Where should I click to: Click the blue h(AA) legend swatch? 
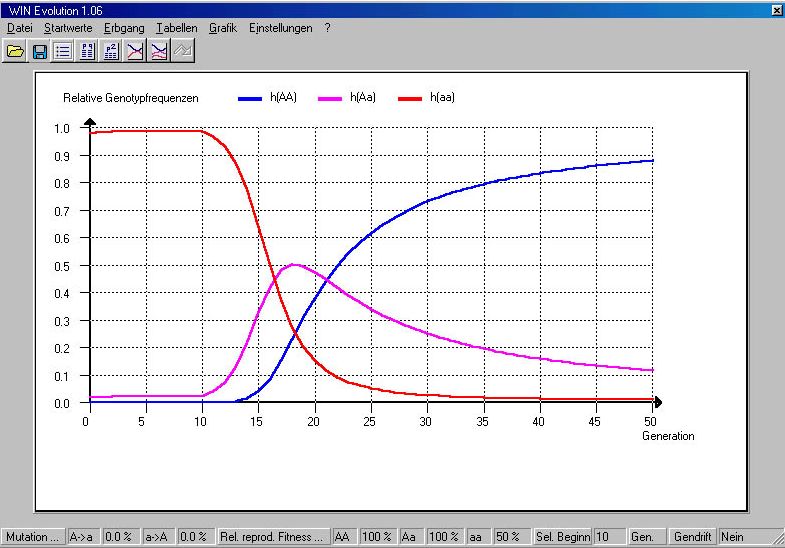[x=250, y=99]
